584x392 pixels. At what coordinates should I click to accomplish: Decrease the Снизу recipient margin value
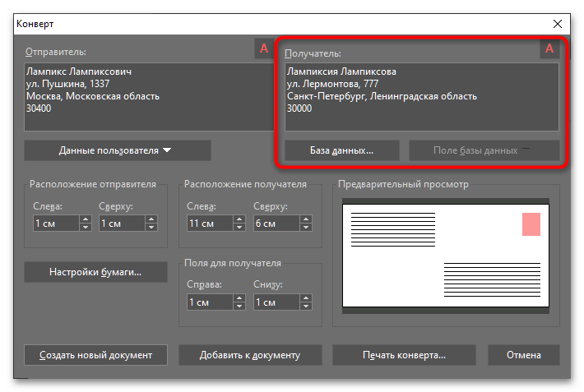(x=304, y=307)
